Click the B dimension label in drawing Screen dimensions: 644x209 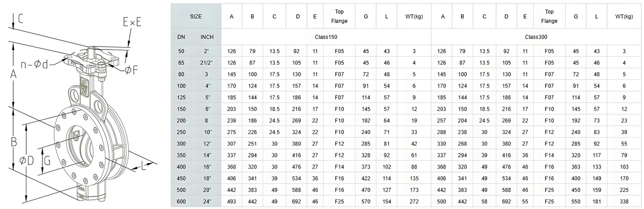click(14, 143)
